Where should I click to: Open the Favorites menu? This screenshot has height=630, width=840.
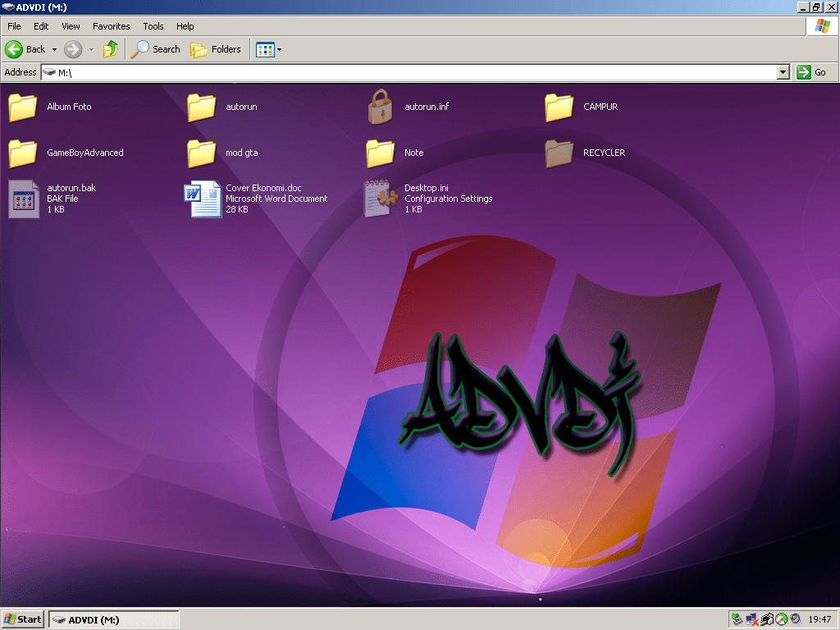[111, 26]
